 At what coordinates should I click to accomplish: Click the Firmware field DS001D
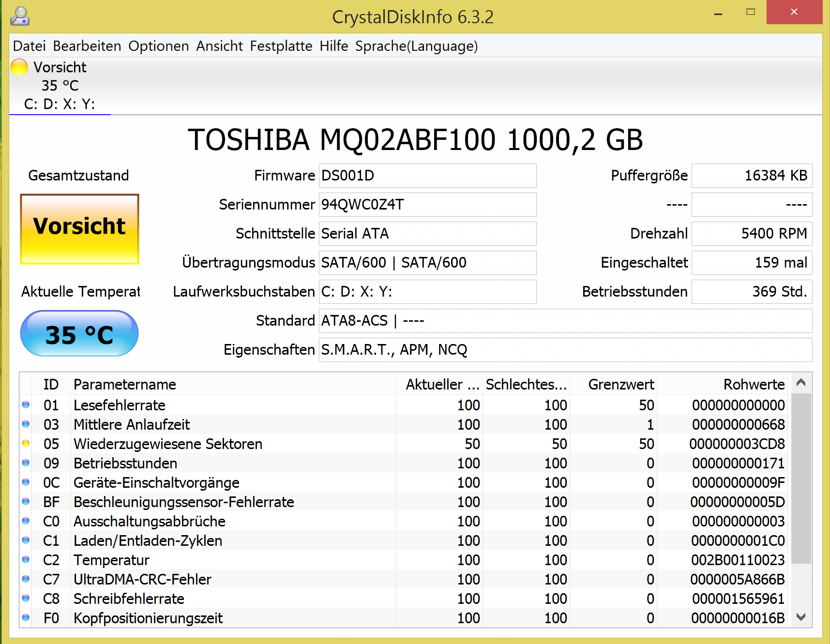428,176
